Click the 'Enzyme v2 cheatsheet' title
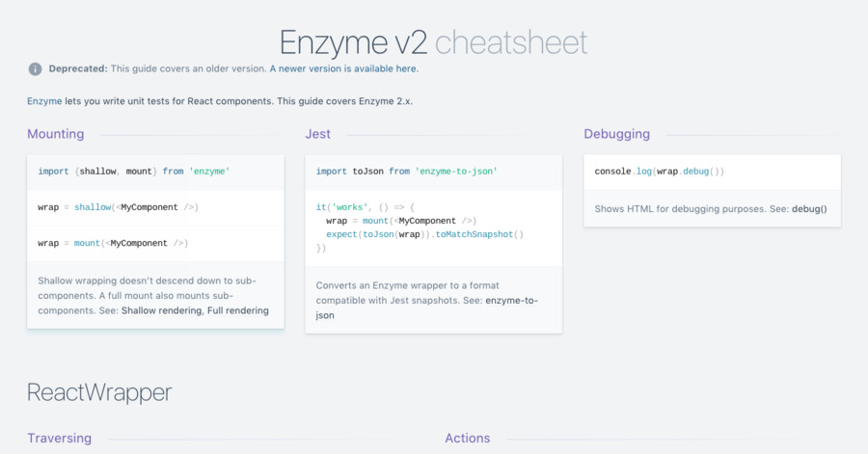This screenshot has height=454, width=868. pos(433,42)
